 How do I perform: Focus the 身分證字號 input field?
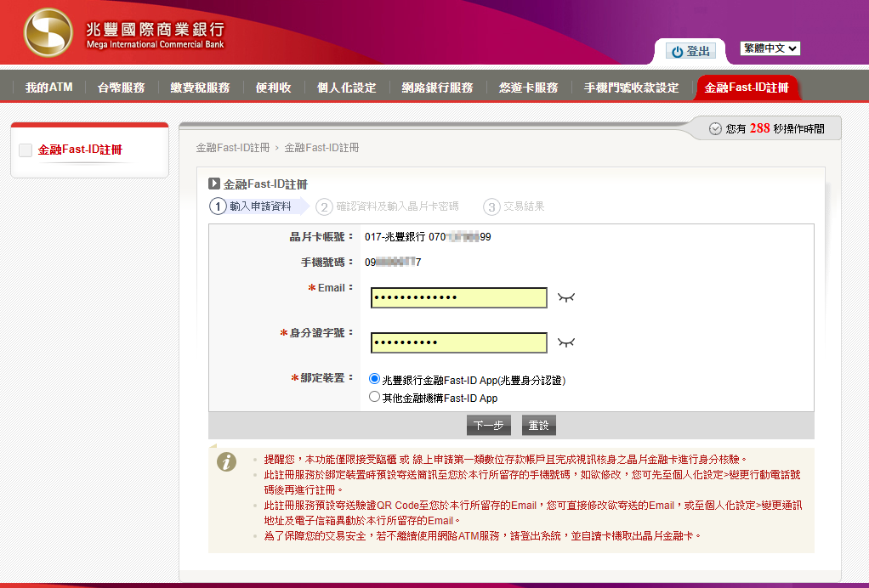point(459,342)
